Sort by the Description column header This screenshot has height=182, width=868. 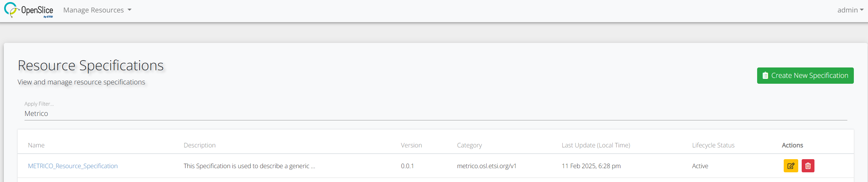tap(200, 145)
